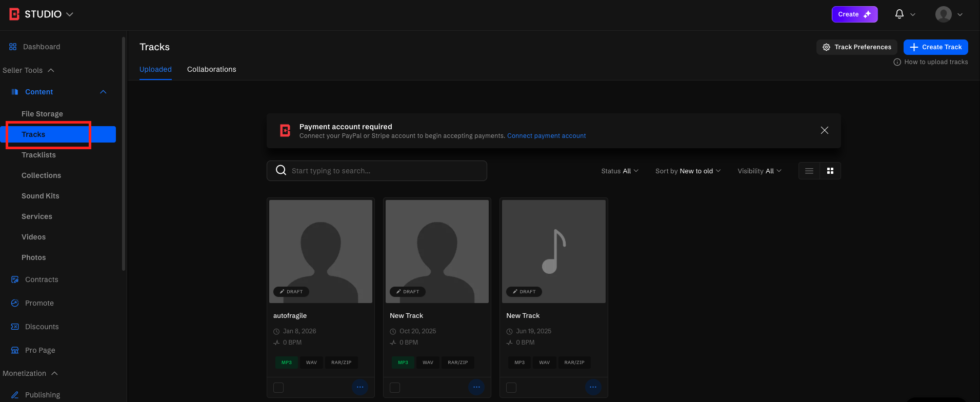
Task: Collapse the Content section in sidebar
Action: point(103,92)
